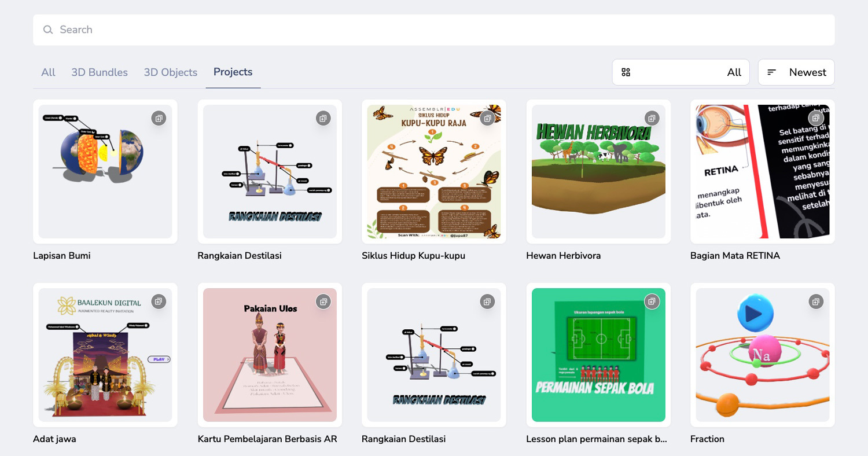Viewport: 868px width, 456px height.
Task: Open the Hewan Herbivora project thumbnail
Action: coord(598,171)
